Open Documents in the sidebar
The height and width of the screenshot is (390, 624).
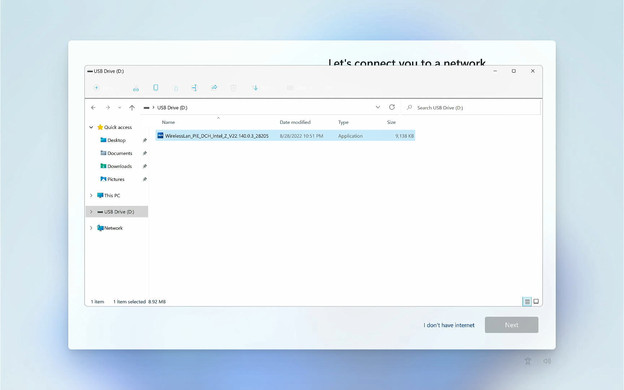pyautogui.click(x=120, y=153)
